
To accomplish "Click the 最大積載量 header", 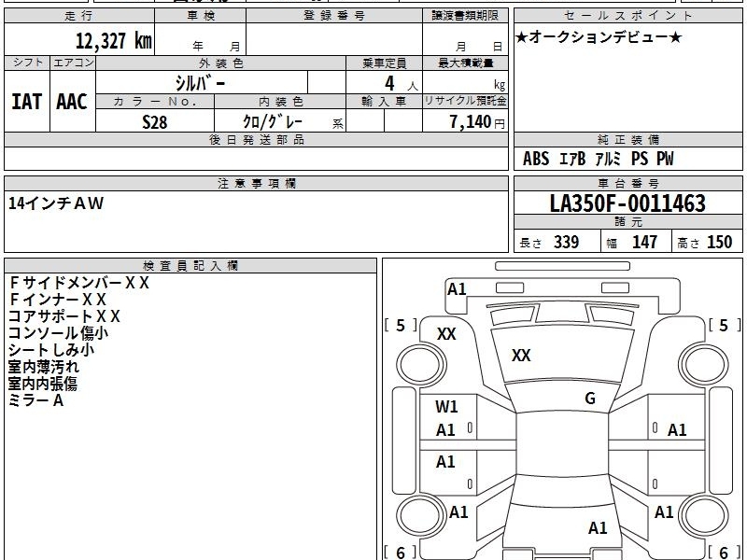I will pos(465,63).
